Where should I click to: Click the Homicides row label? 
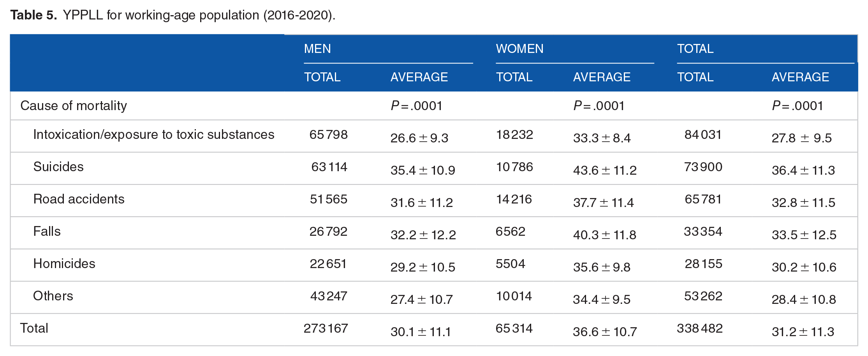(64, 263)
